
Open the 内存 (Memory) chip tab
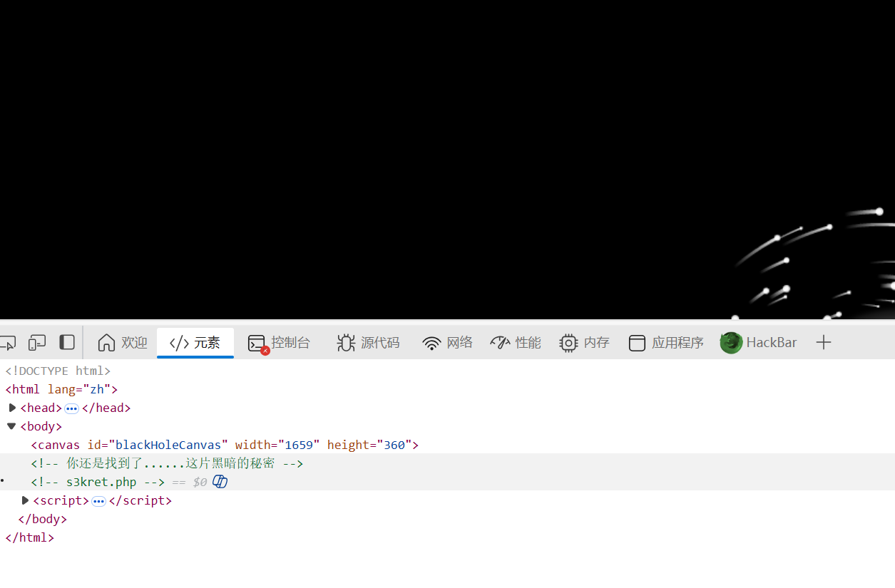(584, 343)
